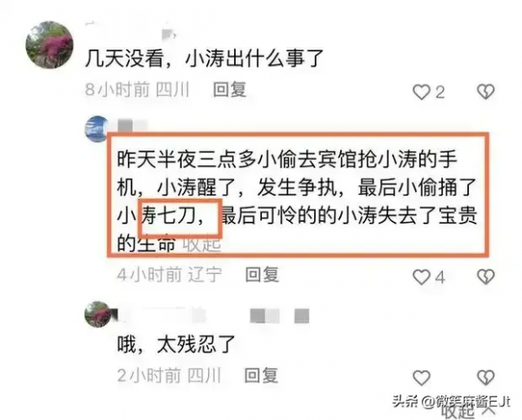Image resolution: width=522 pixels, height=420 pixels.
Task: Dislike the 辽宁 reply with broken heart
Action: point(486,277)
